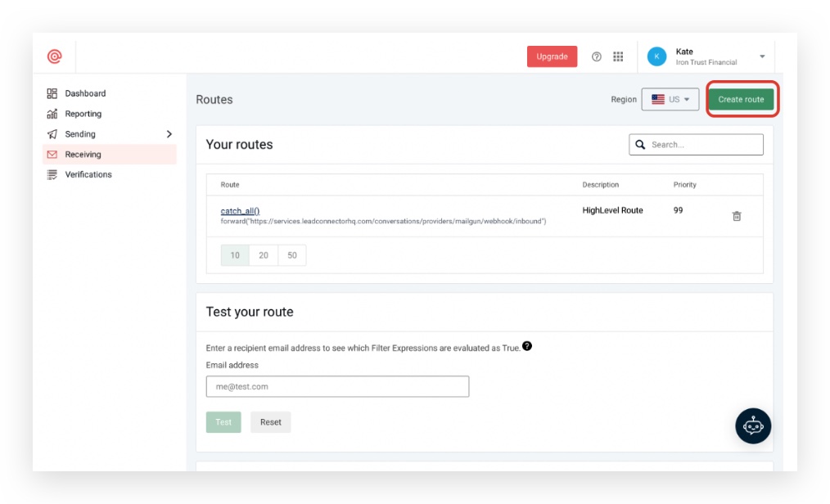The image size is (830, 504).
Task: Delete the catch_all route with trash icon
Action: coord(737,216)
